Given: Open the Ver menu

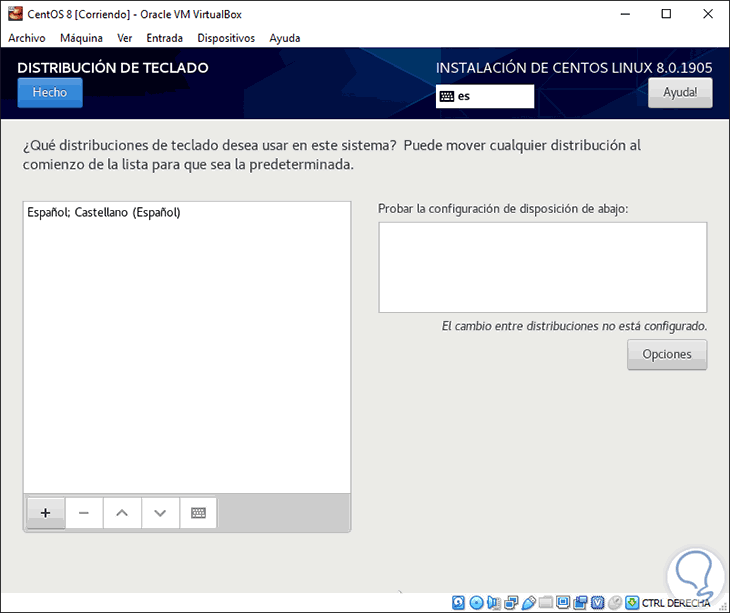Looking at the screenshot, I should point(124,38).
